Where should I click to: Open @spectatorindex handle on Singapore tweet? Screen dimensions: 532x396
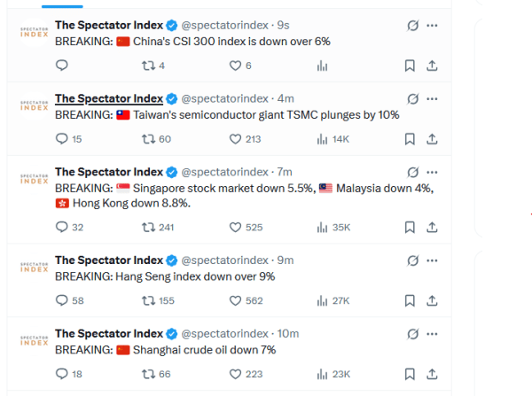(x=225, y=172)
